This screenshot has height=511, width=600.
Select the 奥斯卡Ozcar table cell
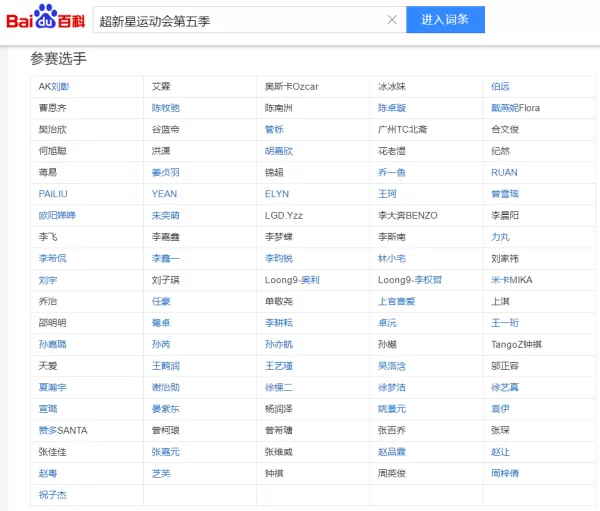[x=313, y=87]
